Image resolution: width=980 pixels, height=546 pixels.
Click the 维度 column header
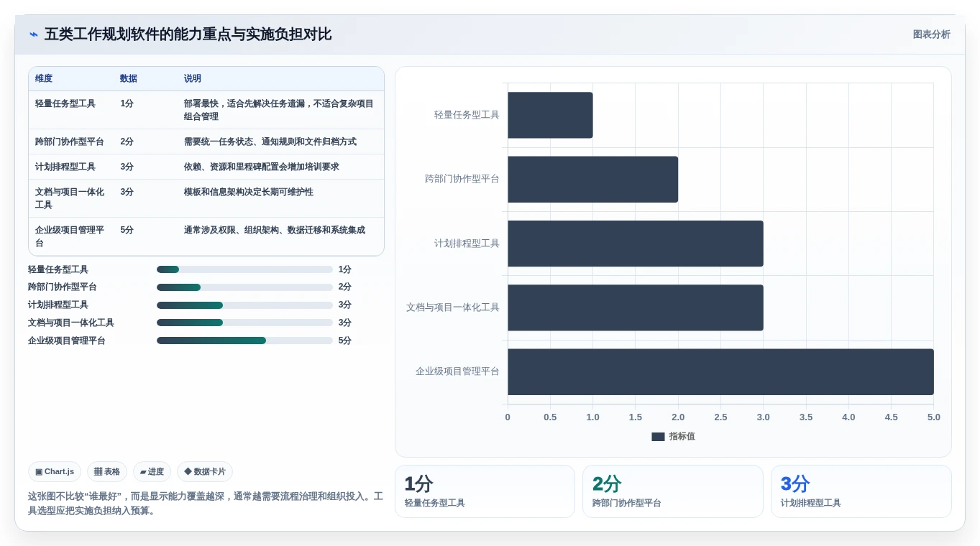(x=44, y=78)
